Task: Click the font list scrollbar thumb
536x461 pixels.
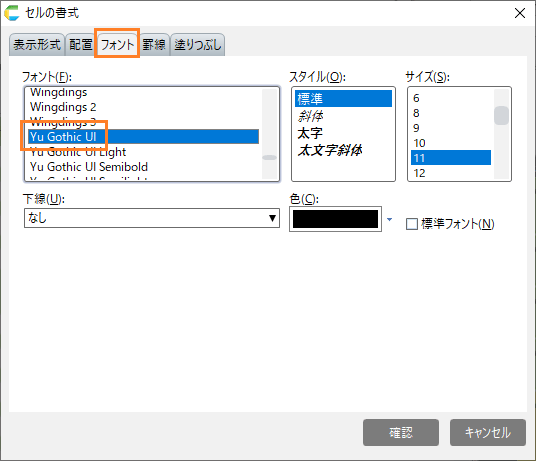Action: pos(269,158)
